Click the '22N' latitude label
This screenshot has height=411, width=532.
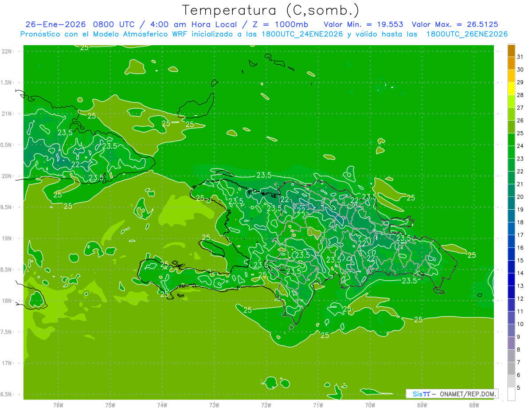(x=8, y=51)
